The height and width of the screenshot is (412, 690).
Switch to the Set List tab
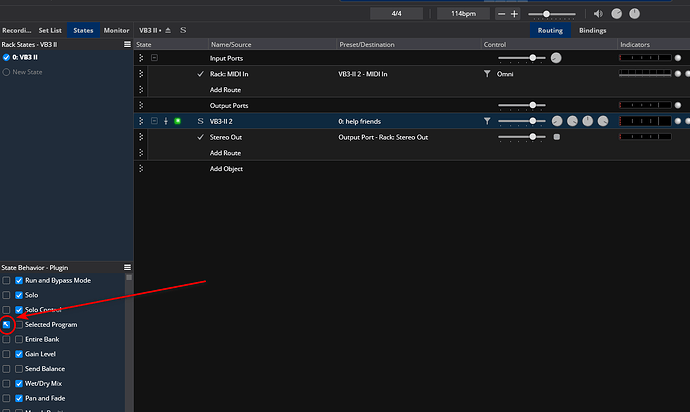pyautogui.click(x=50, y=30)
